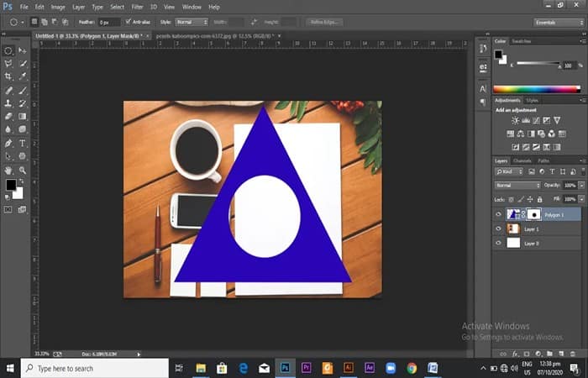
Task: Select the Clone Stamp tool
Action: tap(8, 103)
